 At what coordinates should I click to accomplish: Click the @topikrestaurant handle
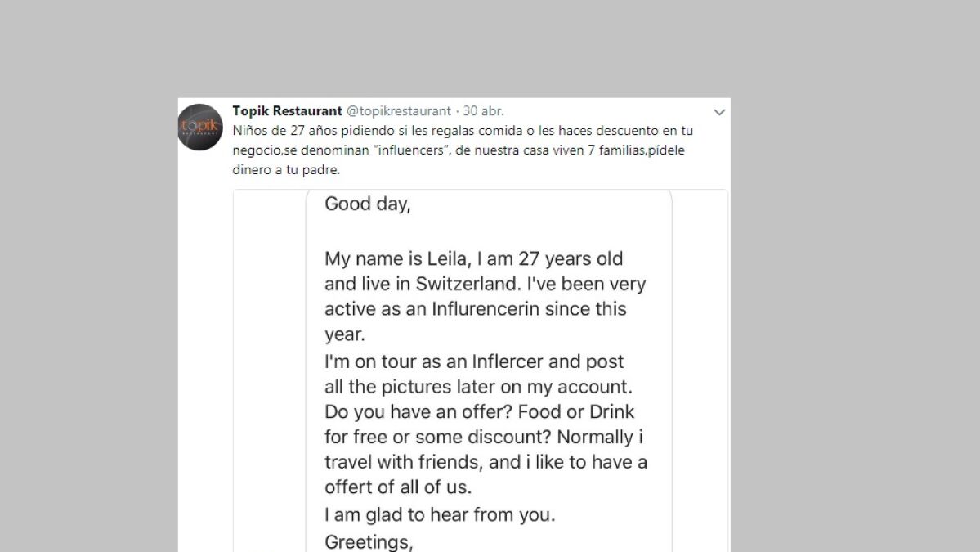(x=399, y=111)
